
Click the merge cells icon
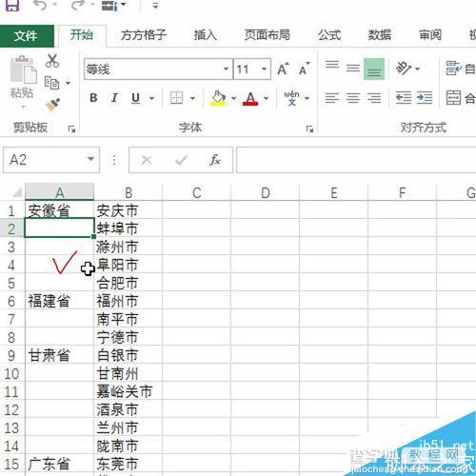coord(453,98)
